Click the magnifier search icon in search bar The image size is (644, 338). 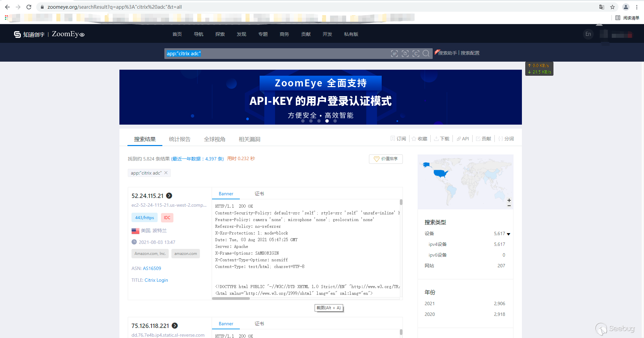426,53
